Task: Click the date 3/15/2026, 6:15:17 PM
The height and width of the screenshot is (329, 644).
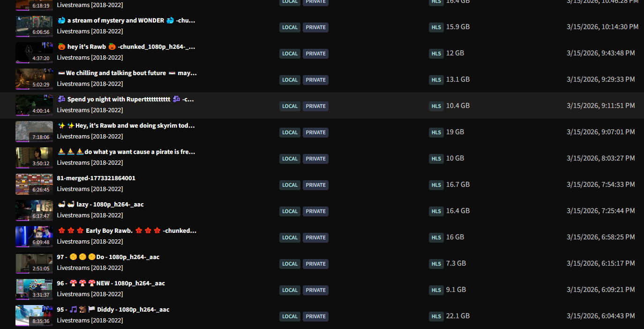Action: (601, 263)
